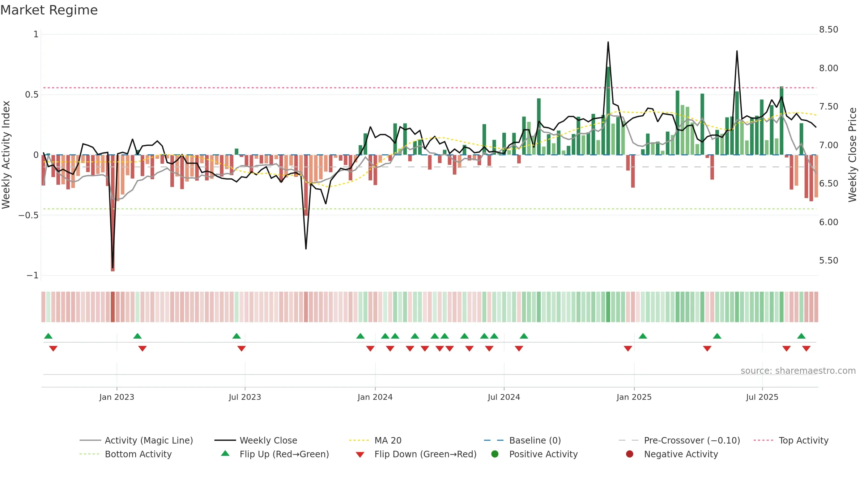Click the 5.50 price axis tick
The width and height of the screenshot is (868, 488).
829,261
